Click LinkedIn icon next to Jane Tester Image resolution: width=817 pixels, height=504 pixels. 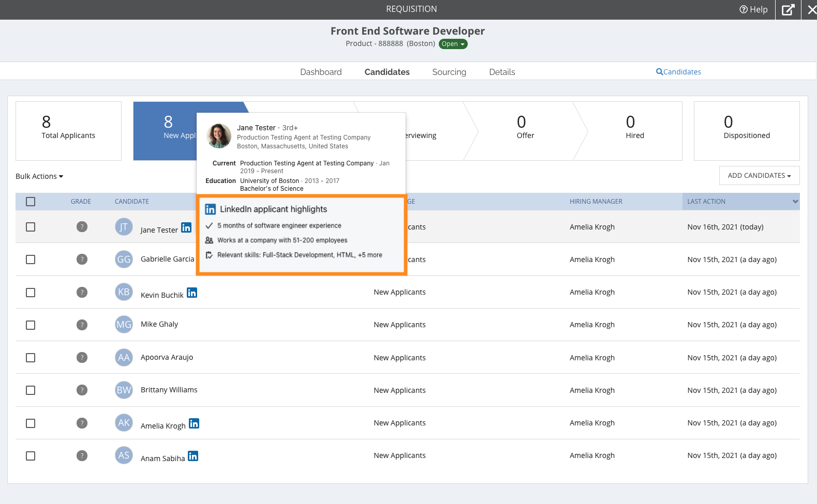pos(186,227)
